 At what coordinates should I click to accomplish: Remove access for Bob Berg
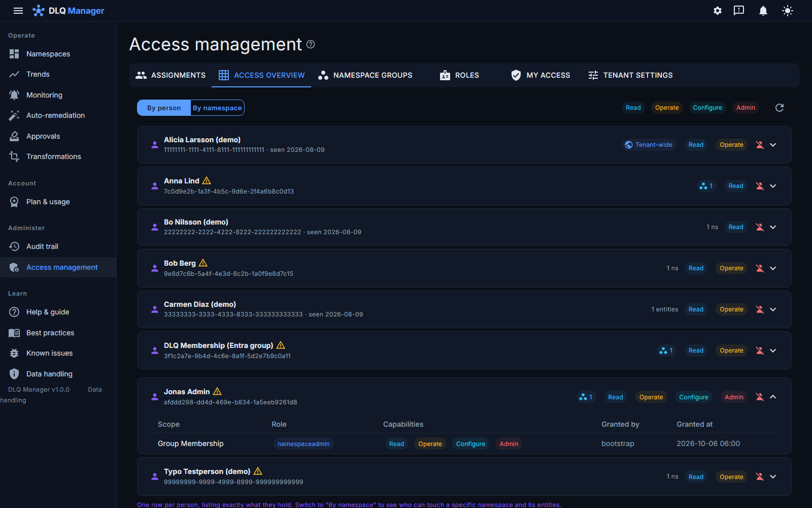pos(760,268)
